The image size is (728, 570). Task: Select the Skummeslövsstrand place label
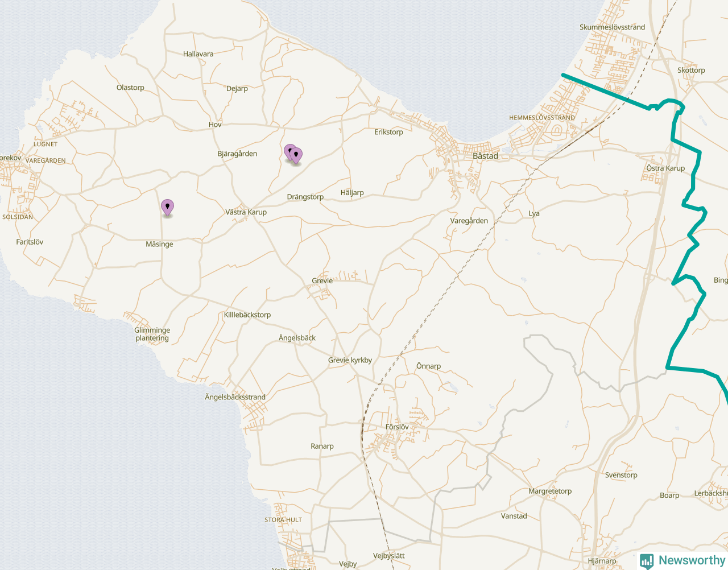tap(612, 27)
